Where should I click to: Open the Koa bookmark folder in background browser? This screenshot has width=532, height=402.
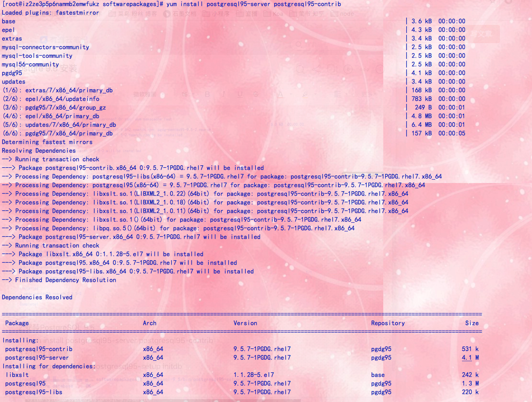(x=273, y=14)
